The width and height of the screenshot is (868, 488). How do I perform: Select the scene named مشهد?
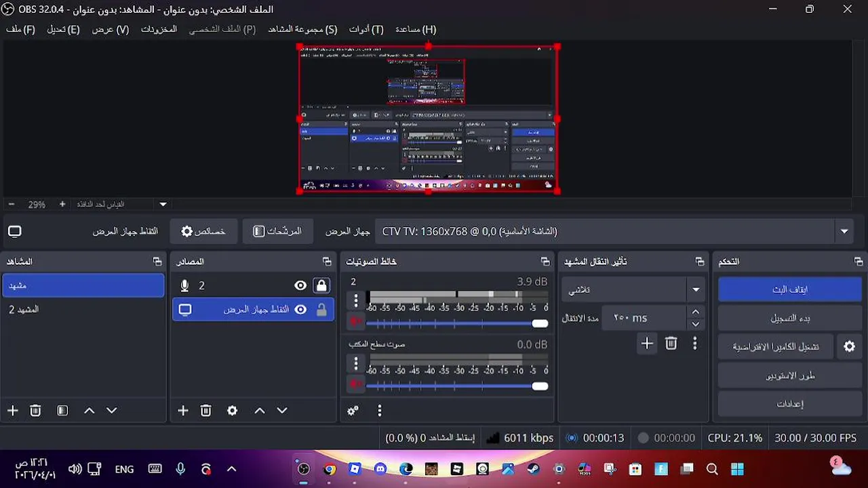[83, 285]
